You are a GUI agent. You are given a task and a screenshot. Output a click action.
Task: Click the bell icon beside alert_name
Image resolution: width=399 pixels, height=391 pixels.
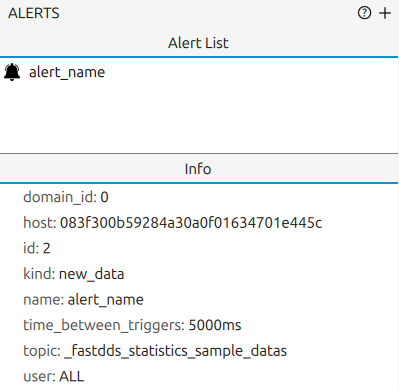[x=12, y=72]
